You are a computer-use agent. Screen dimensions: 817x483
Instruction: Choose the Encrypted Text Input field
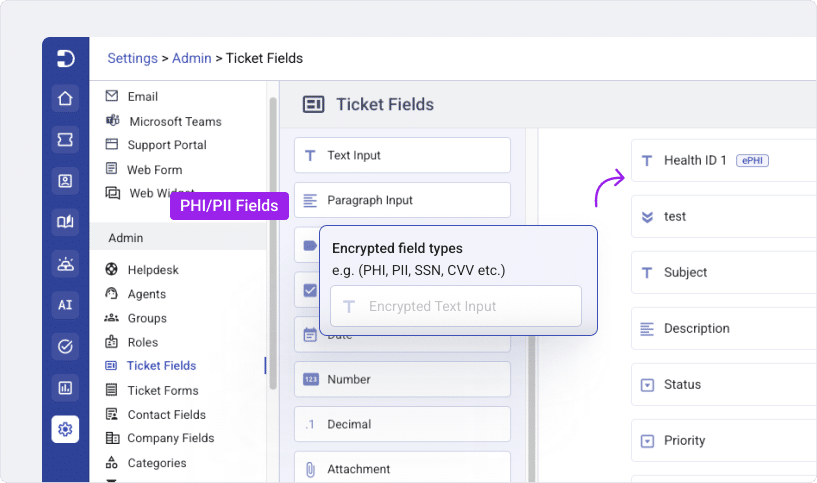pyautogui.click(x=456, y=306)
